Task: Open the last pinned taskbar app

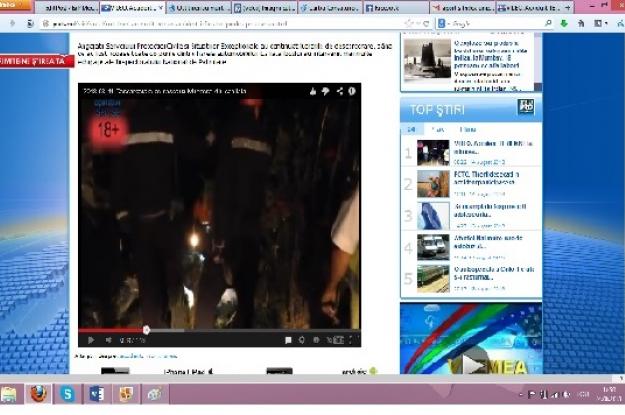Action: [154, 394]
